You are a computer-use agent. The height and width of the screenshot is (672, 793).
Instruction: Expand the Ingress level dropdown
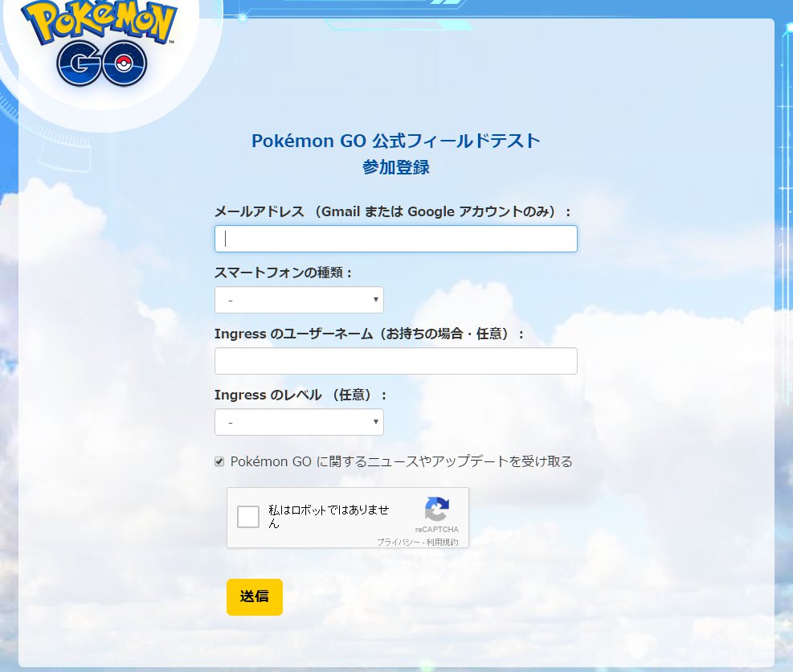(x=299, y=422)
